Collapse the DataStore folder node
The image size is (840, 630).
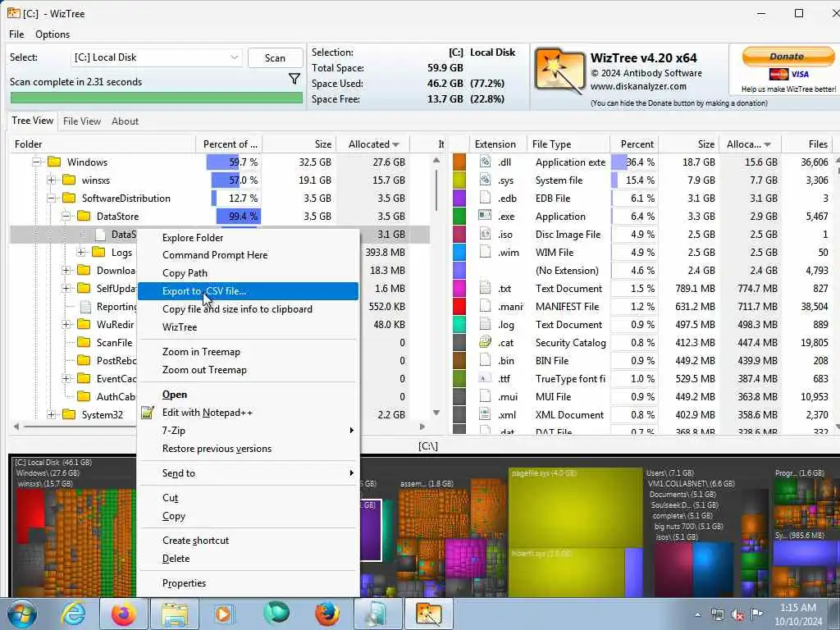pos(66,216)
